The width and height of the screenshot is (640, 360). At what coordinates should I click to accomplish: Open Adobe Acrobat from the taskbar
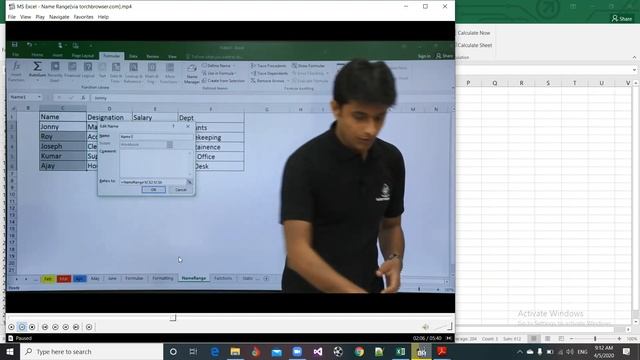pyautogui.click(x=442, y=351)
